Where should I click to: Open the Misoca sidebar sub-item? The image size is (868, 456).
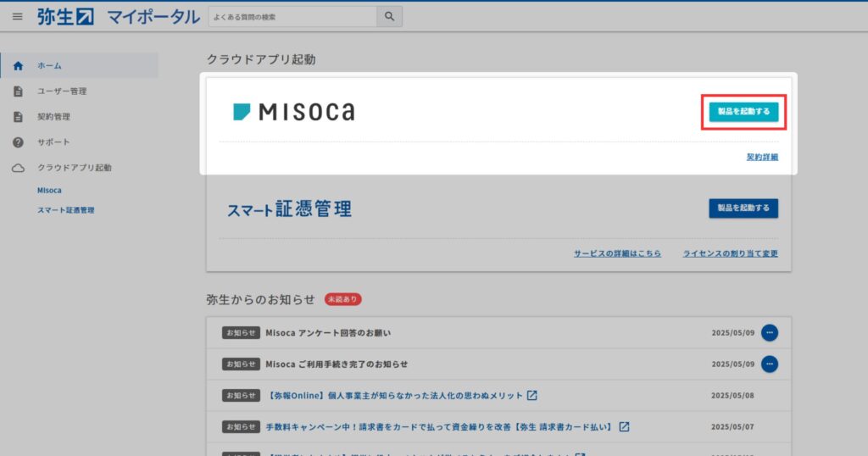49,191
